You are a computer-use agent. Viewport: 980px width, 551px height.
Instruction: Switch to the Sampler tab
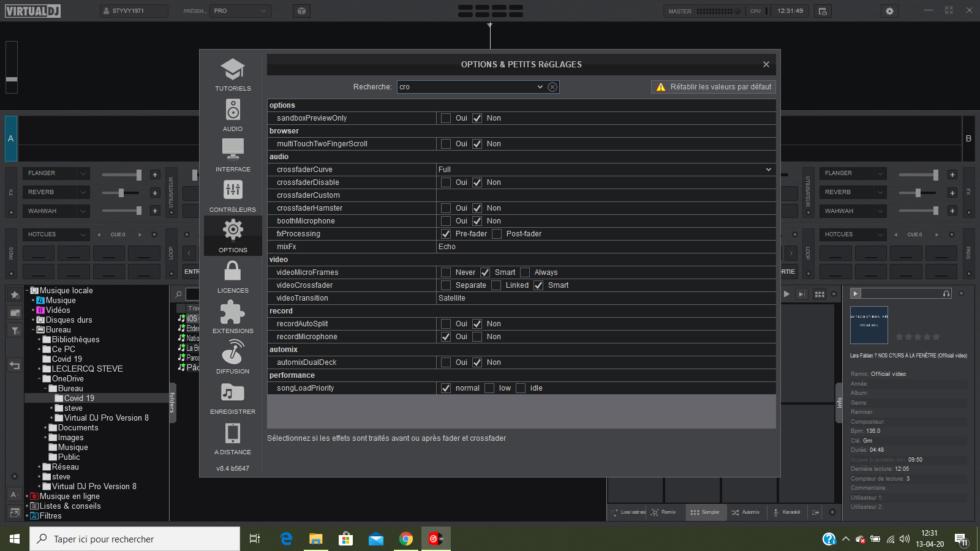705,512
